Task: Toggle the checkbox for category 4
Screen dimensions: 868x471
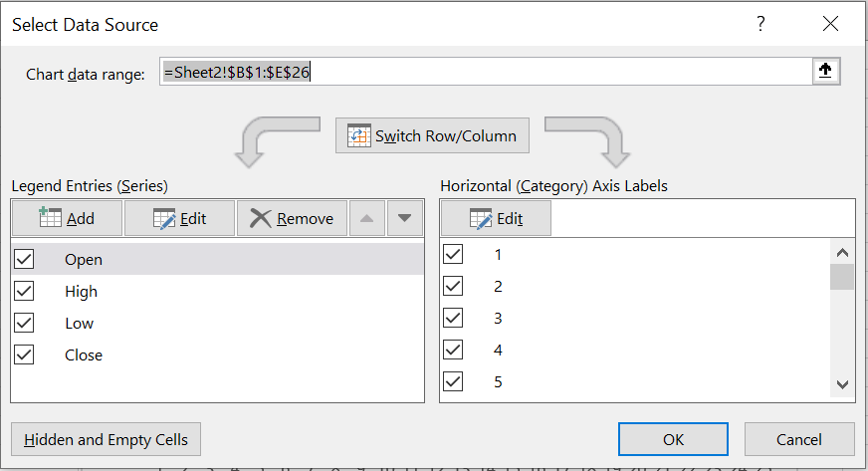Action: point(453,350)
